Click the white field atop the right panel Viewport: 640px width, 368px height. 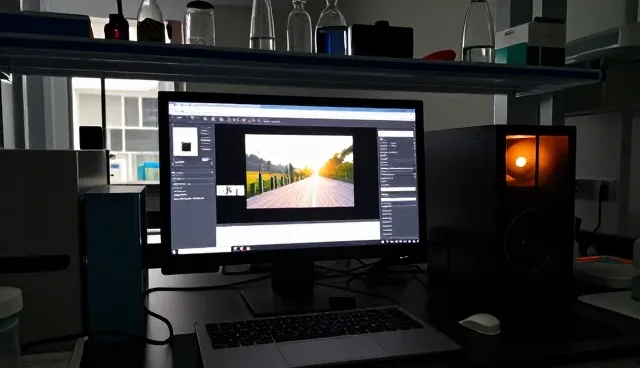tap(396, 134)
